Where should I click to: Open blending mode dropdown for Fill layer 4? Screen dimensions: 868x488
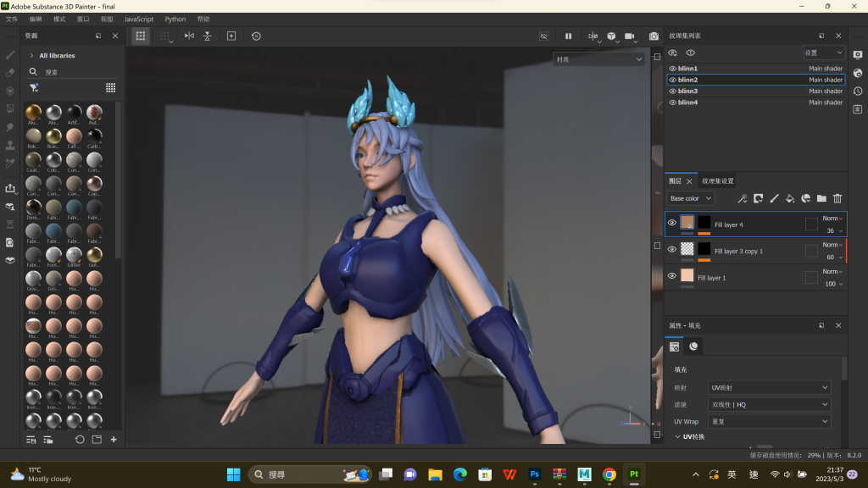click(832, 219)
